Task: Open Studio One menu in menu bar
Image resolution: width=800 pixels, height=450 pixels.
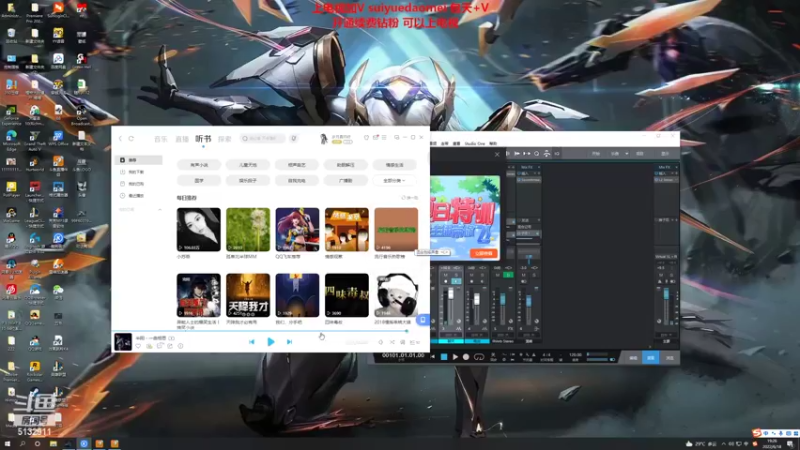Action: [474, 144]
